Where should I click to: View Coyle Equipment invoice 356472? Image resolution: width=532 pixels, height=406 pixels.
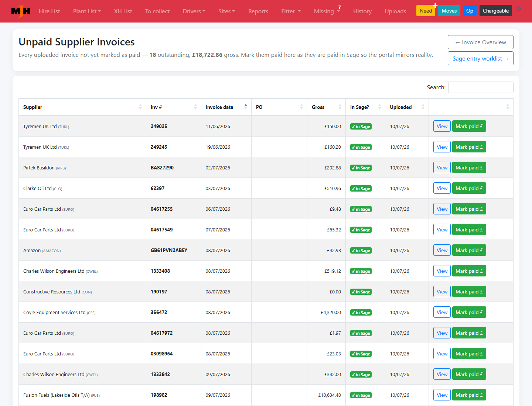click(x=442, y=312)
